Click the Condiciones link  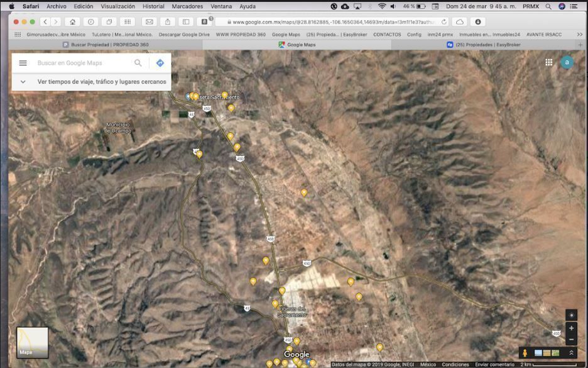coord(455,364)
